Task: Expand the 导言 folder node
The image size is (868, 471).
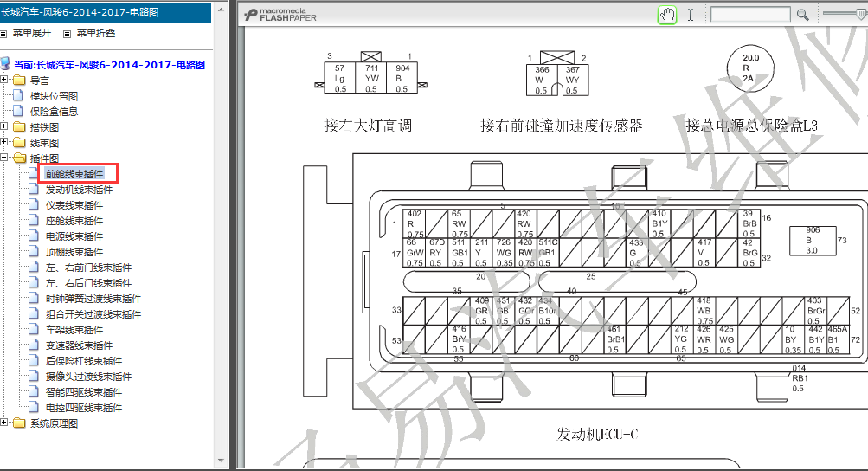Action: coord(3,80)
